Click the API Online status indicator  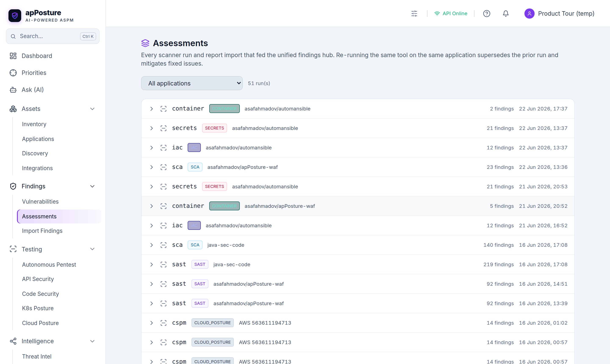click(451, 14)
